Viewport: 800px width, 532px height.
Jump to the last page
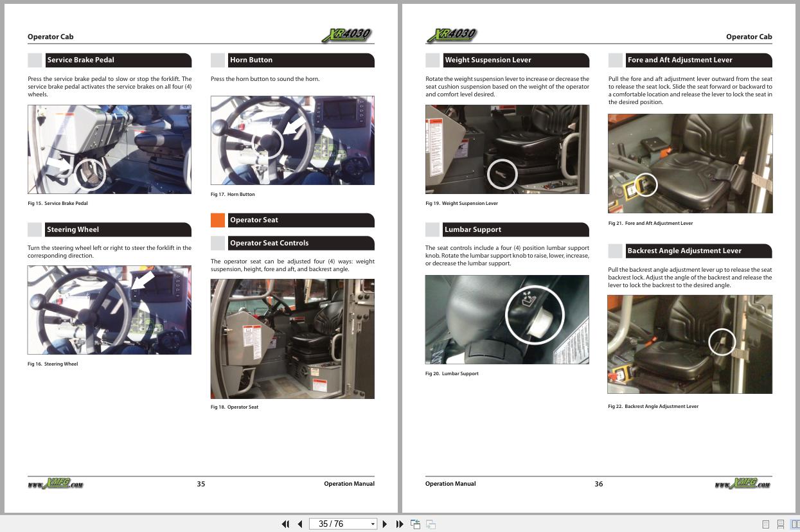tap(400, 524)
